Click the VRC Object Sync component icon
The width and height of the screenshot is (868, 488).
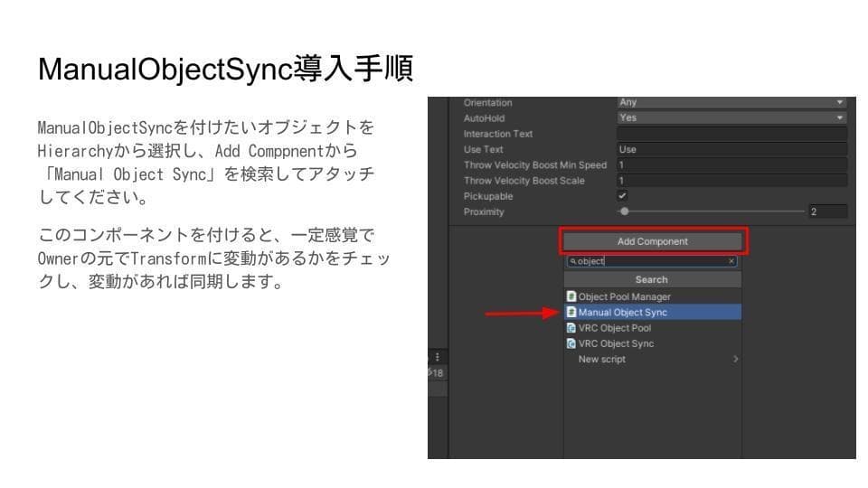(571, 343)
